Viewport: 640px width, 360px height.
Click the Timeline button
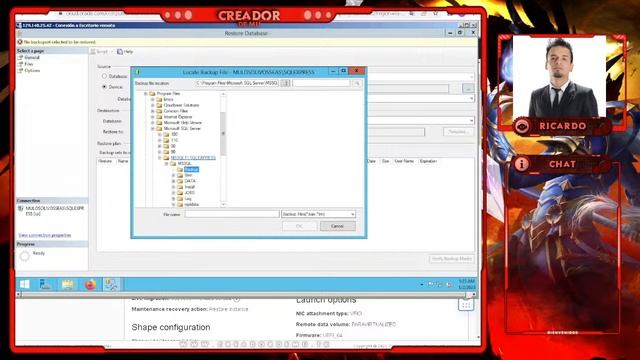[x=459, y=132]
